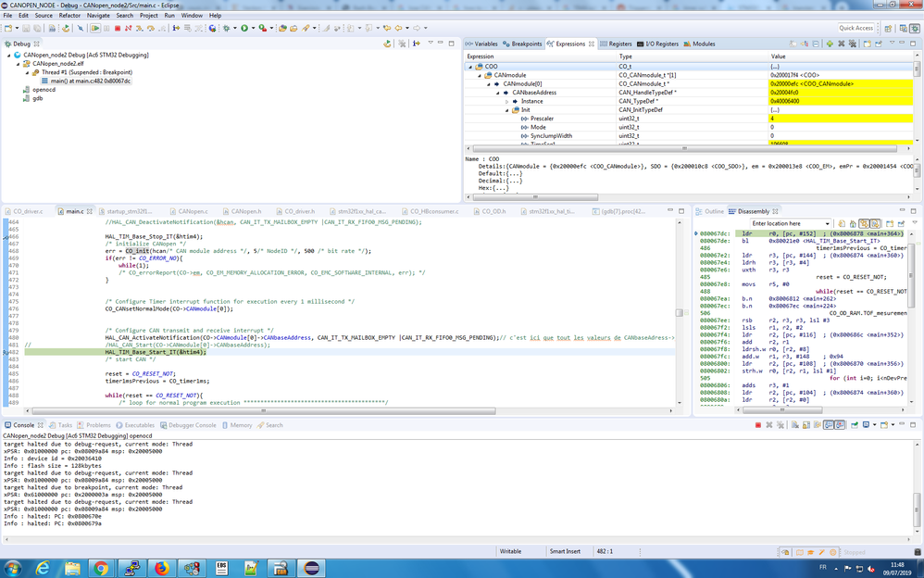This screenshot has width=924, height=578.
Task: Click the green bug Debug launch icon
Action: click(226, 29)
